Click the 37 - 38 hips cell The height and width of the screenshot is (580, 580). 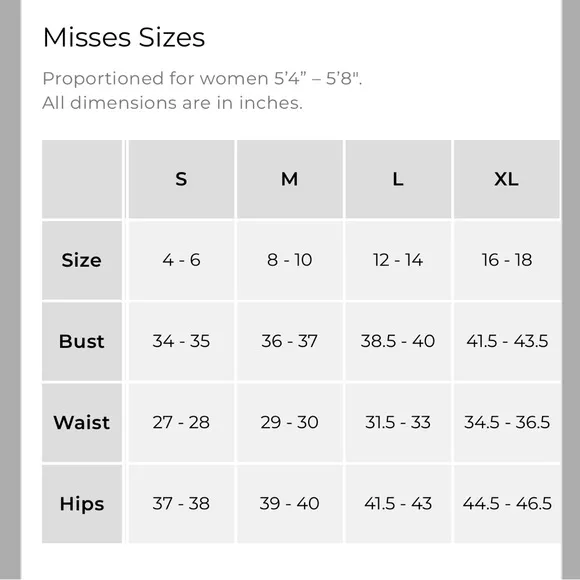click(x=181, y=504)
